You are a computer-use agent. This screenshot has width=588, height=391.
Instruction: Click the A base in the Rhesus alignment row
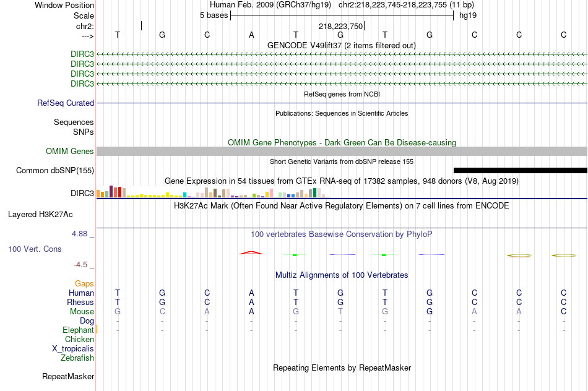point(251,302)
